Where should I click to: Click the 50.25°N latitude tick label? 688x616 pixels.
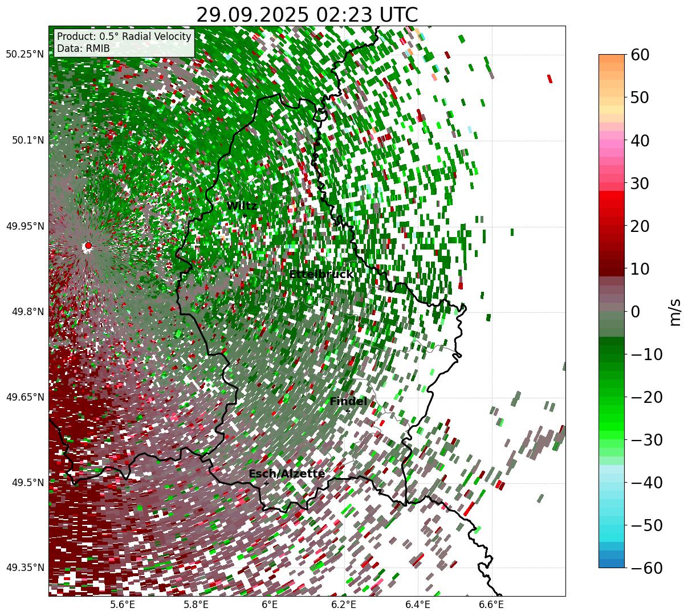click(x=25, y=55)
